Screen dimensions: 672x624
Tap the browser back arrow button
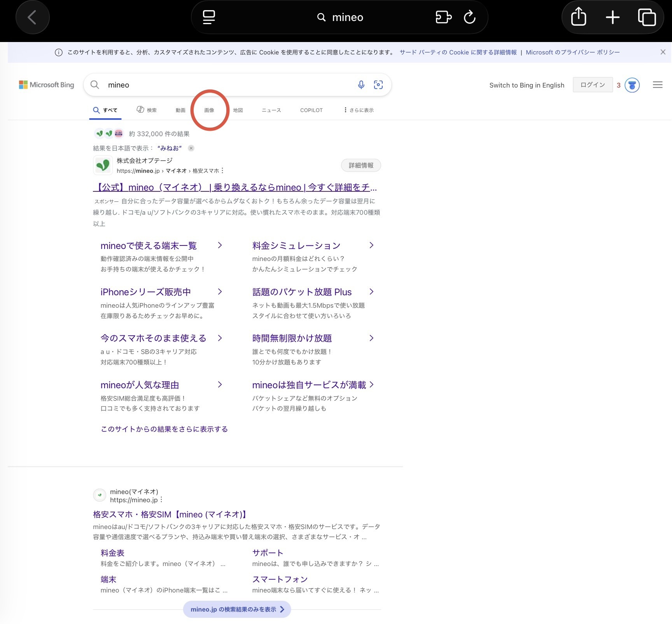32,18
